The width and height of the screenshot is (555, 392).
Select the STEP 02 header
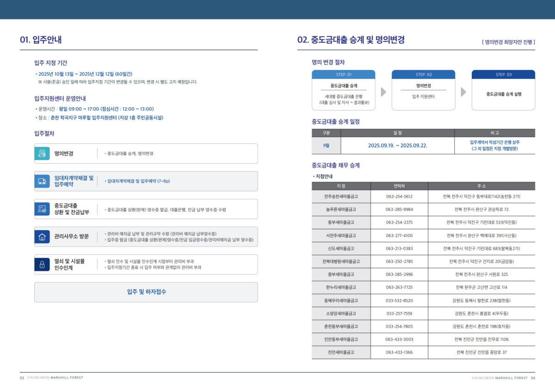click(x=423, y=74)
